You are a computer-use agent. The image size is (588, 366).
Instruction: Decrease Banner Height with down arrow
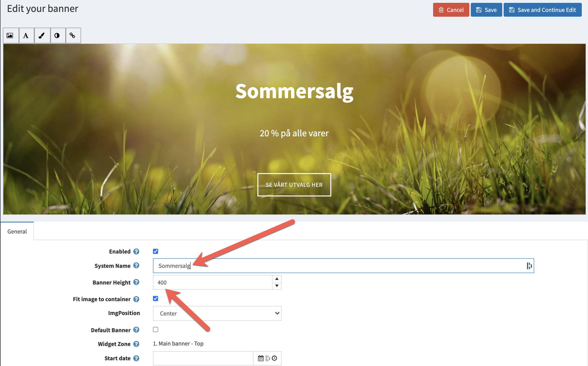click(x=277, y=286)
